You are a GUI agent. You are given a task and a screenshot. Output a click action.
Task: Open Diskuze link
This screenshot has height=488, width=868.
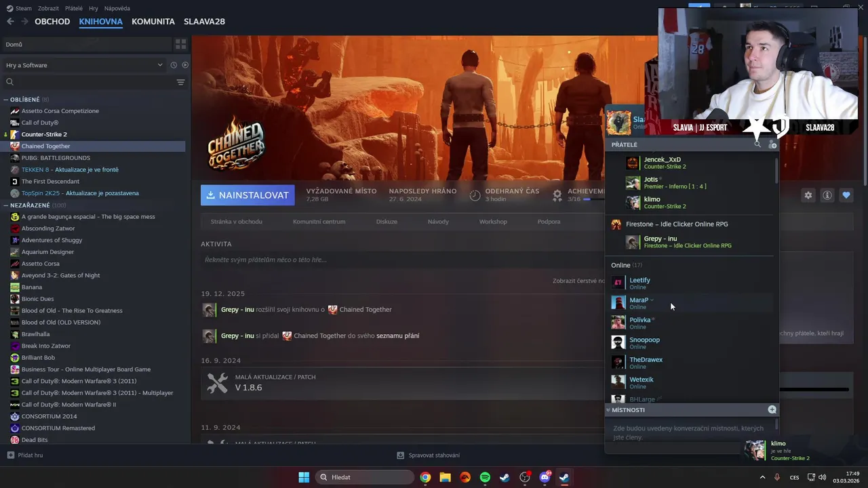(x=387, y=222)
